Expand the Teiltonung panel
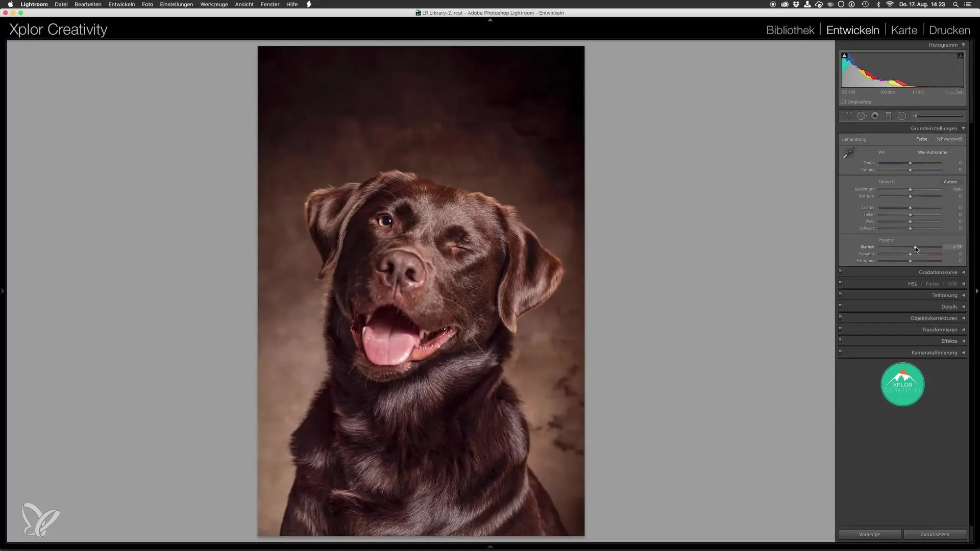This screenshot has width=980, height=551. coord(963,295)
